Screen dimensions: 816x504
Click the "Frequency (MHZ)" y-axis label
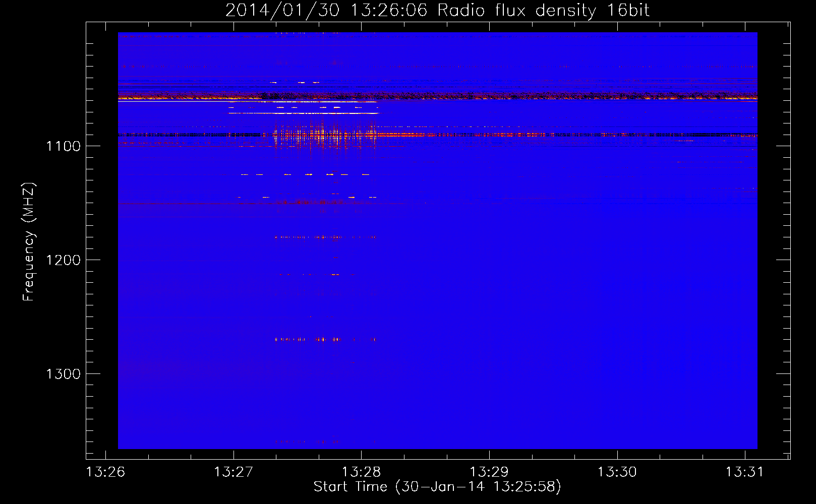pyautogui.click(x=29, y=242)
